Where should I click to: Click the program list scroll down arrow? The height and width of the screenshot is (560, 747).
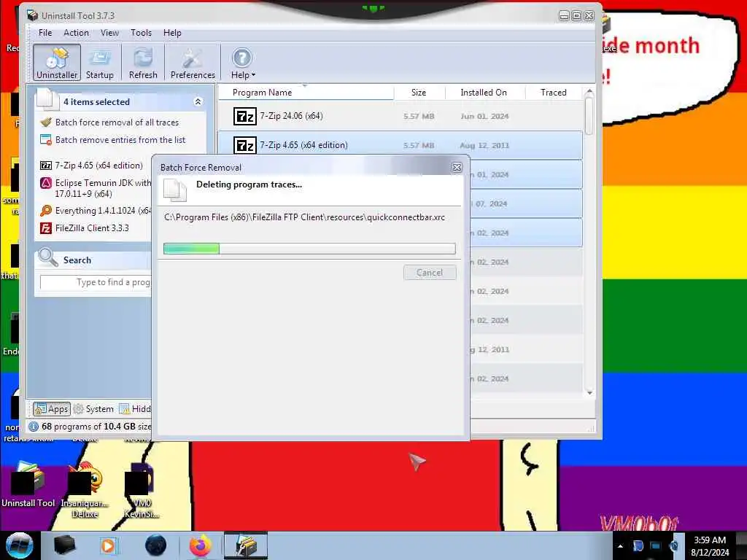(589, 393)
